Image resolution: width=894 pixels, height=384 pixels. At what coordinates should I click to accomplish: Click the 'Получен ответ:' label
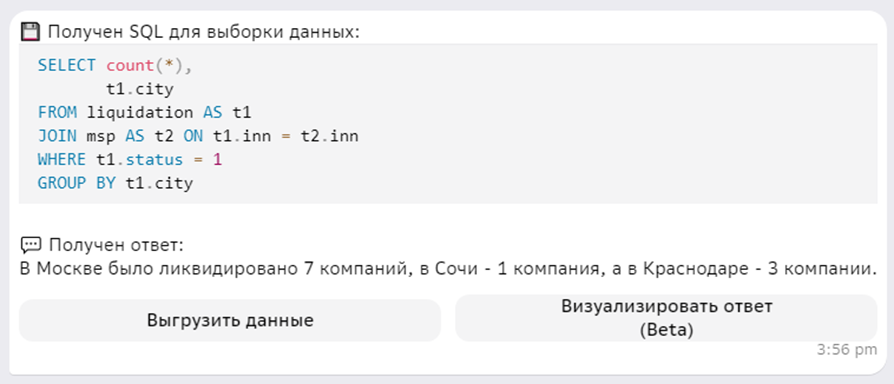point(116,245)
